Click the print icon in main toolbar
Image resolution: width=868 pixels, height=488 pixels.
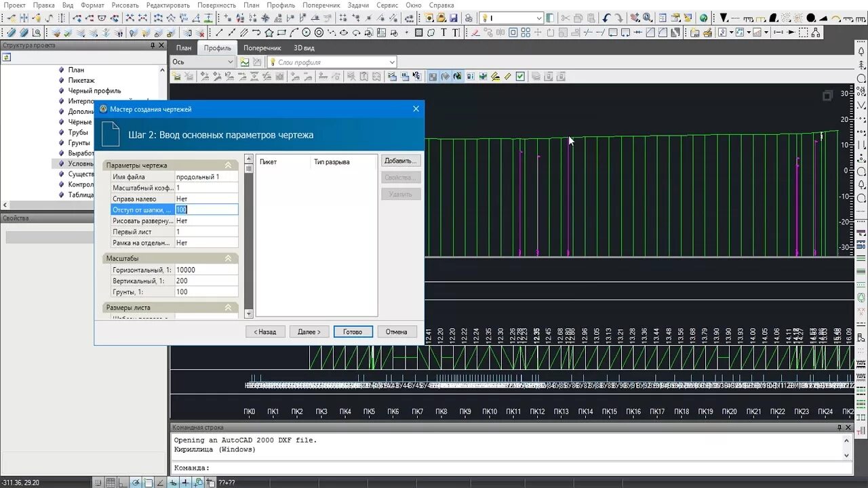pyautogui.click(x=469, y=18)
